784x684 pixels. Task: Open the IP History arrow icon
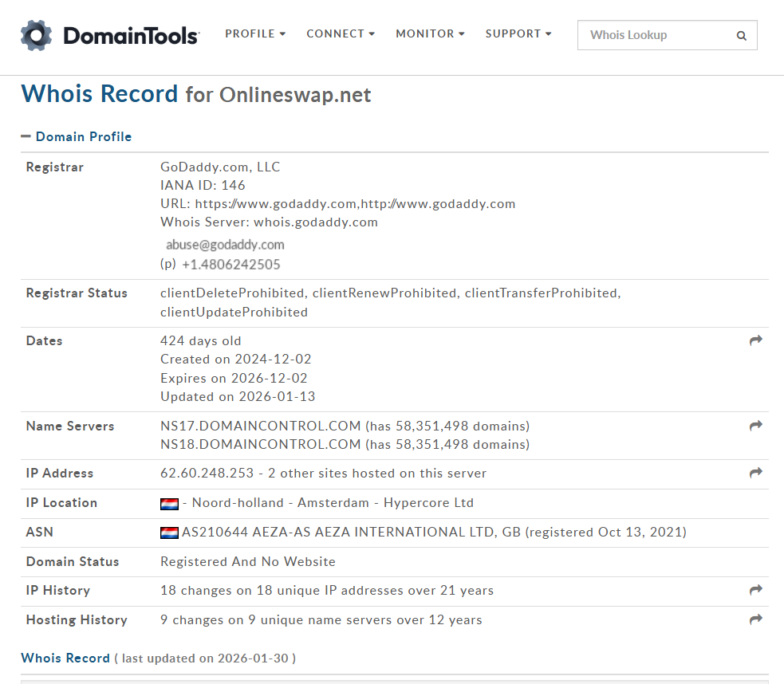click(x=756, y=590)
